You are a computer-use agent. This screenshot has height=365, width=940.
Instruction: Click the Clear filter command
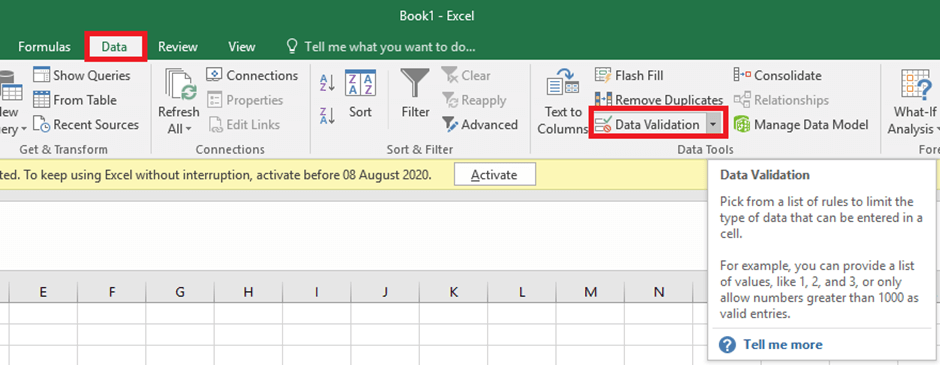[x=466, y=76]
